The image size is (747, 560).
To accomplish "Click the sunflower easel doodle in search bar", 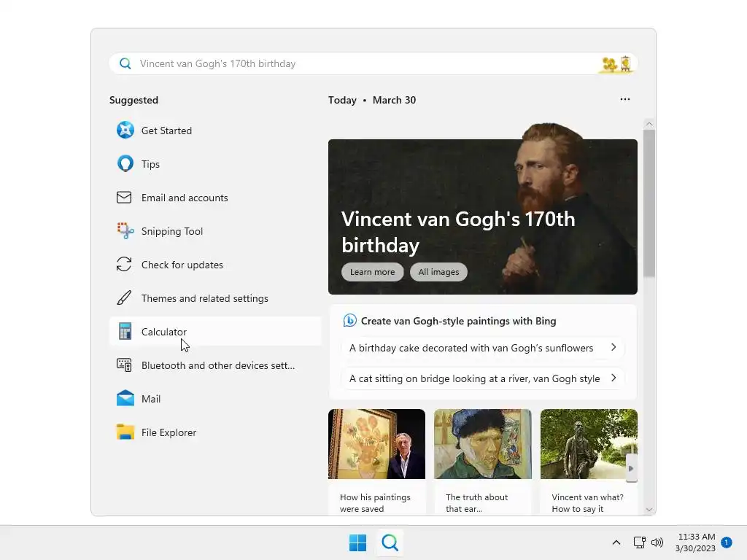I will [617, 64].
